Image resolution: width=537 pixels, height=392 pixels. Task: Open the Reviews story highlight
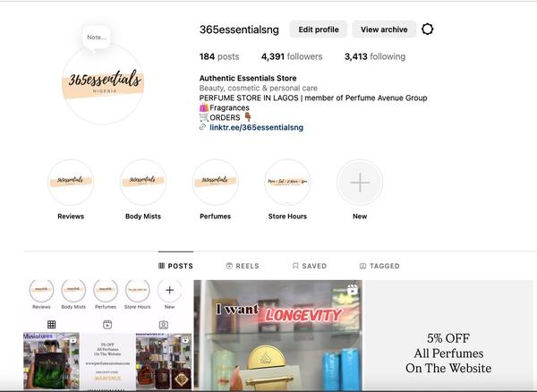[71, 183]
